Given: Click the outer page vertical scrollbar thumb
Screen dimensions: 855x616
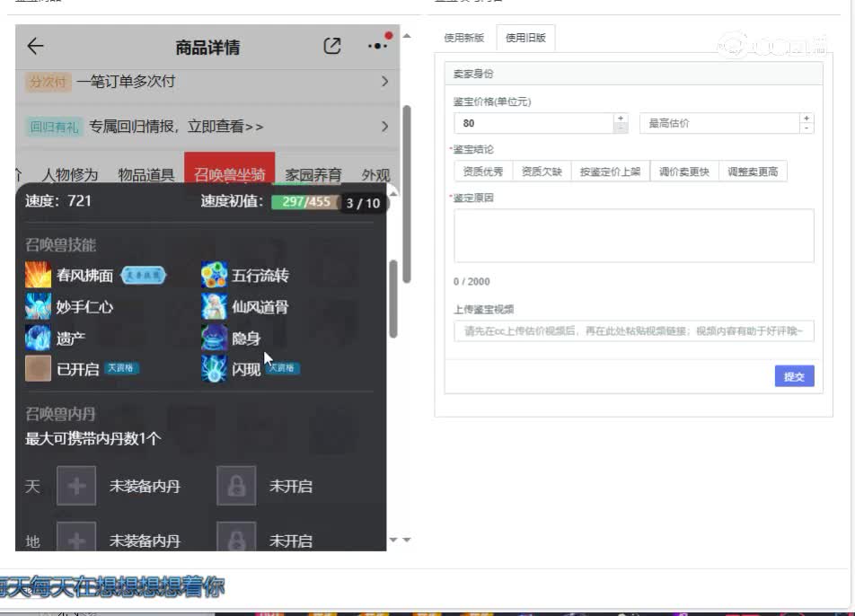Looking at the screenshot, I should [x=407, y=194].
